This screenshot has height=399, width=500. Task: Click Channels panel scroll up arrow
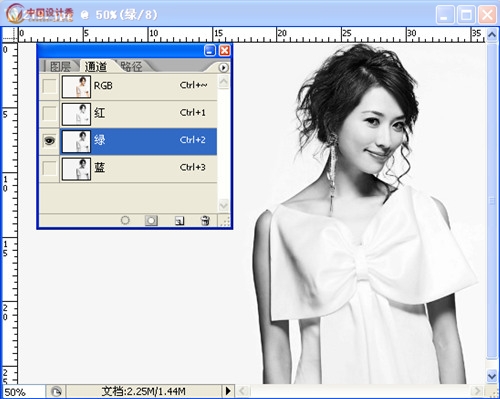[x=223, y=81]
